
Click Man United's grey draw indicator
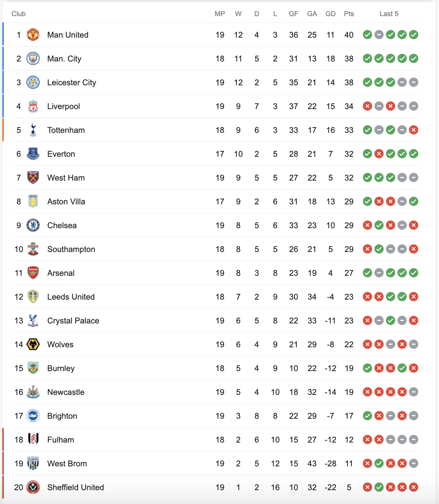[x=379, y=35]
